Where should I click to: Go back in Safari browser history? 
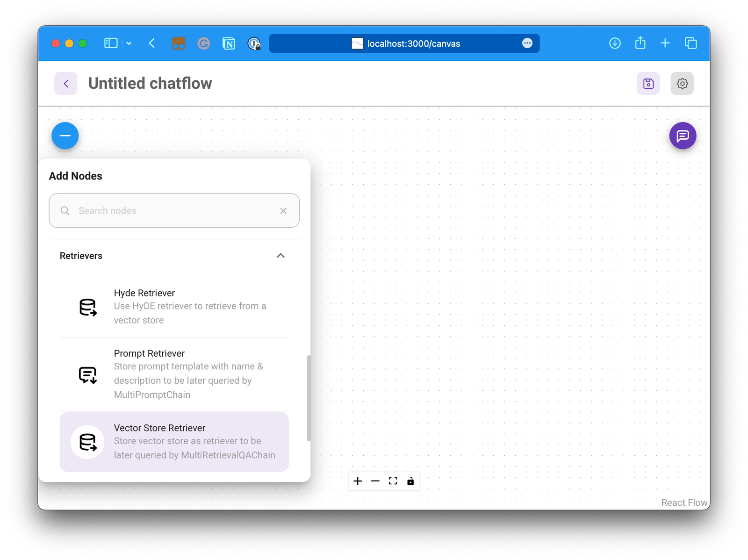click(x=152, y=43)
